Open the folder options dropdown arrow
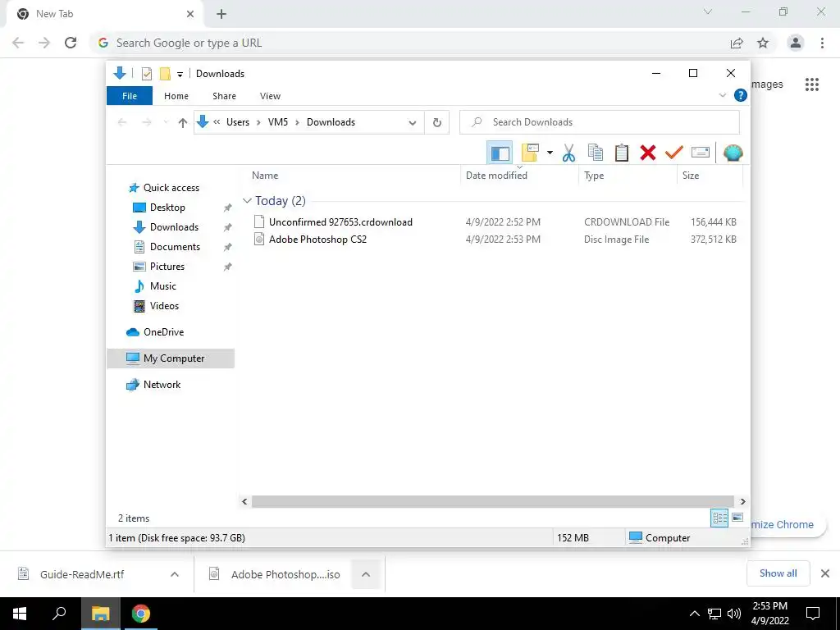 click(x=550, y=153)
